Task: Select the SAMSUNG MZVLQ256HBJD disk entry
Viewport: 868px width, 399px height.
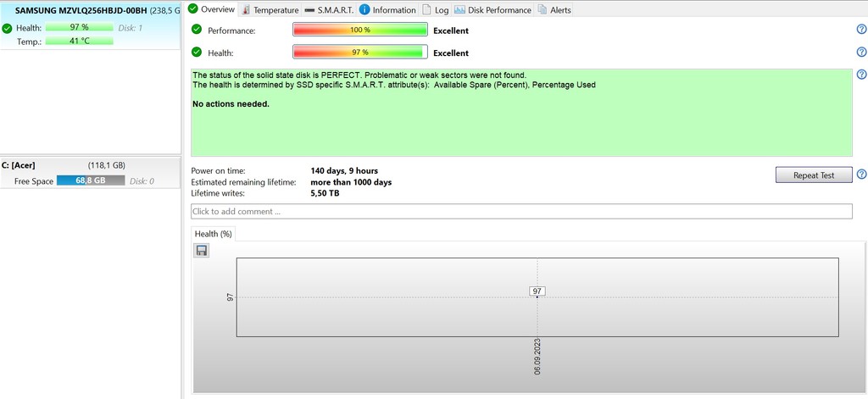Action: click(x=90, y=25)
